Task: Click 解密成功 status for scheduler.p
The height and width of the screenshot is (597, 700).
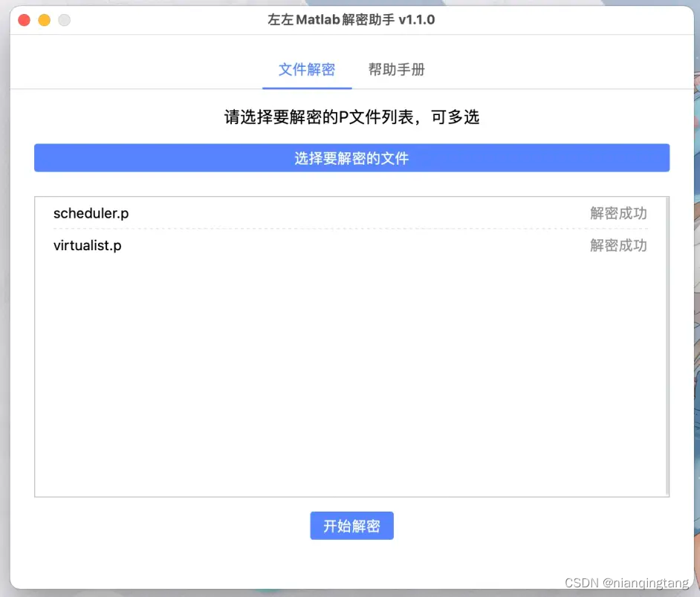Action: click(x=618, y=213)
